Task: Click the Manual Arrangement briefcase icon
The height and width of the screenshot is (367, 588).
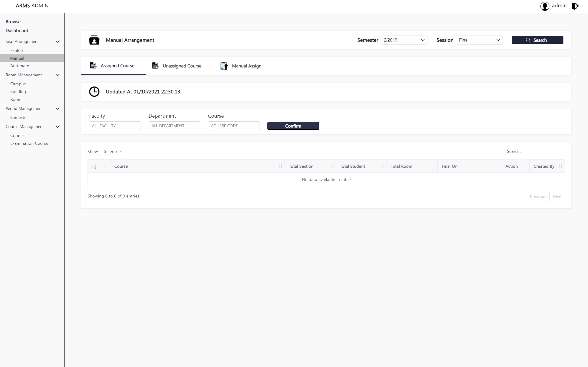Action: pos(94,40)
